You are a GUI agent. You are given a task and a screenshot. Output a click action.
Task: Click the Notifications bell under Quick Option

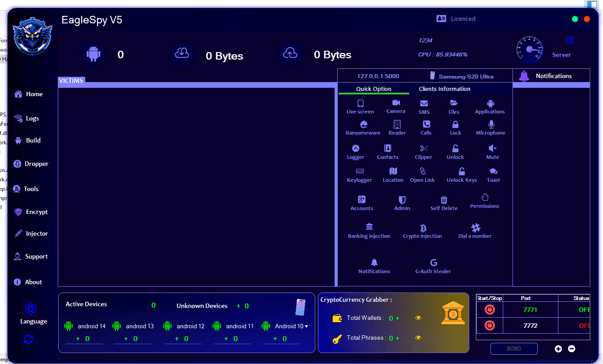pos(374,263)
